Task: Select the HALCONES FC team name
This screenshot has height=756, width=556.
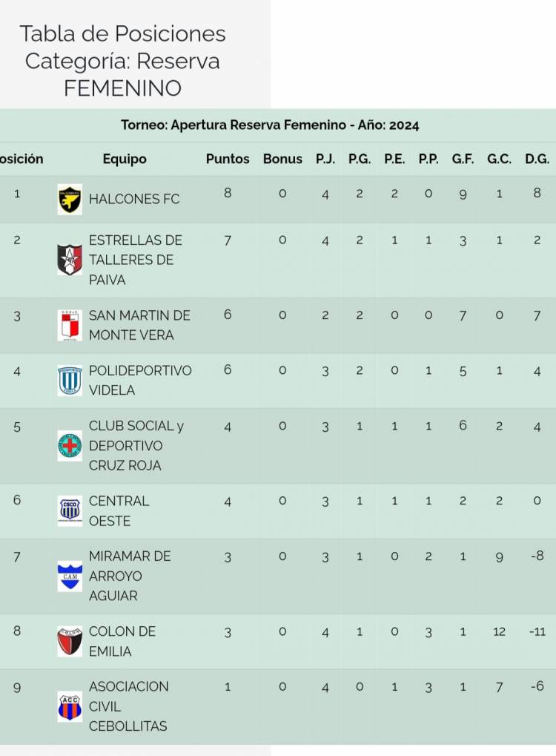Action: [x=134, y=199]
